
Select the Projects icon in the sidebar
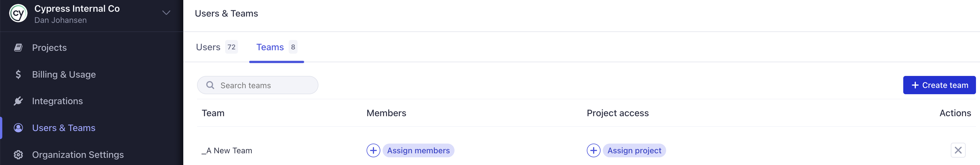[x=18, y=47]
